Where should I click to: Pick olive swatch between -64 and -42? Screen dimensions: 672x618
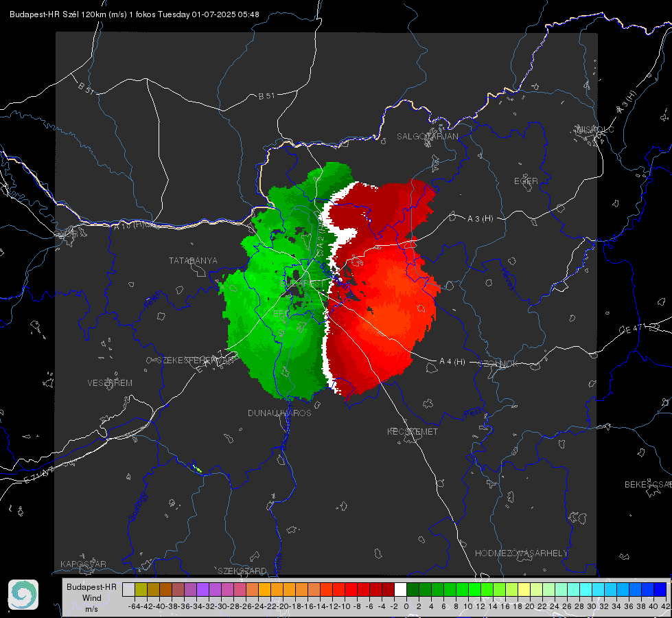click(141, 589)
